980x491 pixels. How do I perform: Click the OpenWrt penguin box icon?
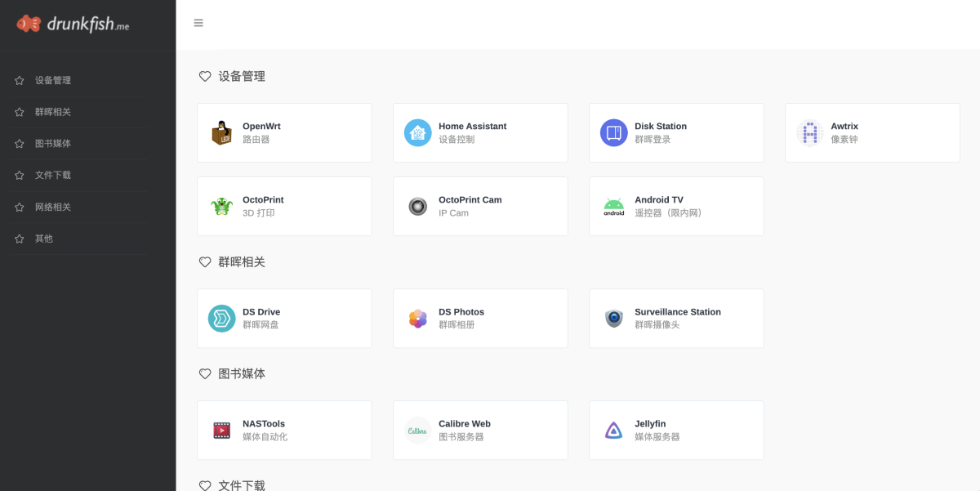coord(222,133)
